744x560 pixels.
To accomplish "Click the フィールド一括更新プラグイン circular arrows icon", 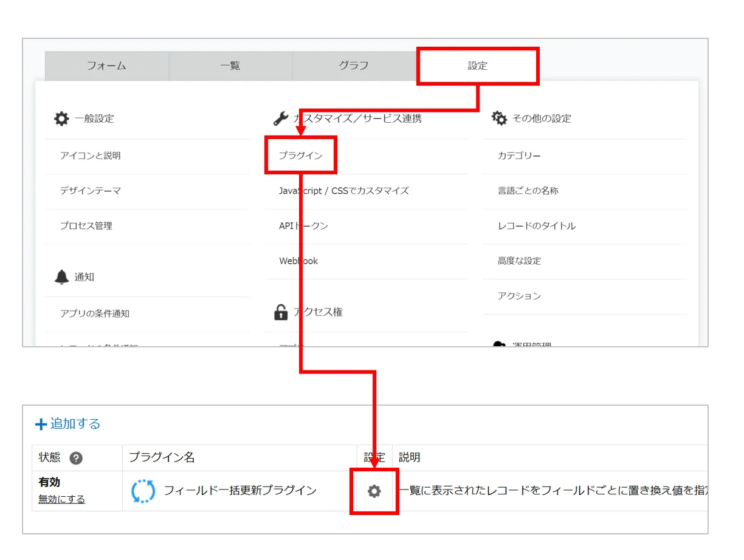I will 143,491.
